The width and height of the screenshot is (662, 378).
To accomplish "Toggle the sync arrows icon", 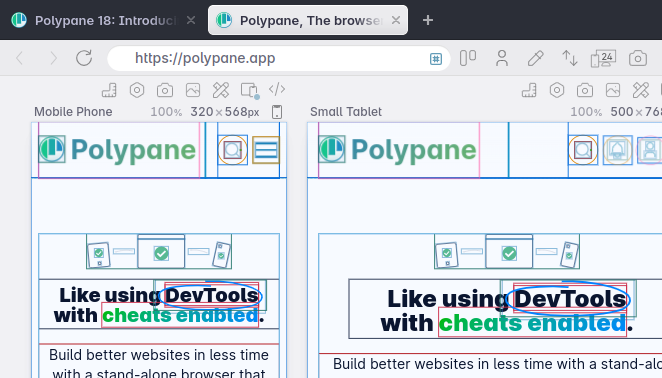I will pos(570,58).
